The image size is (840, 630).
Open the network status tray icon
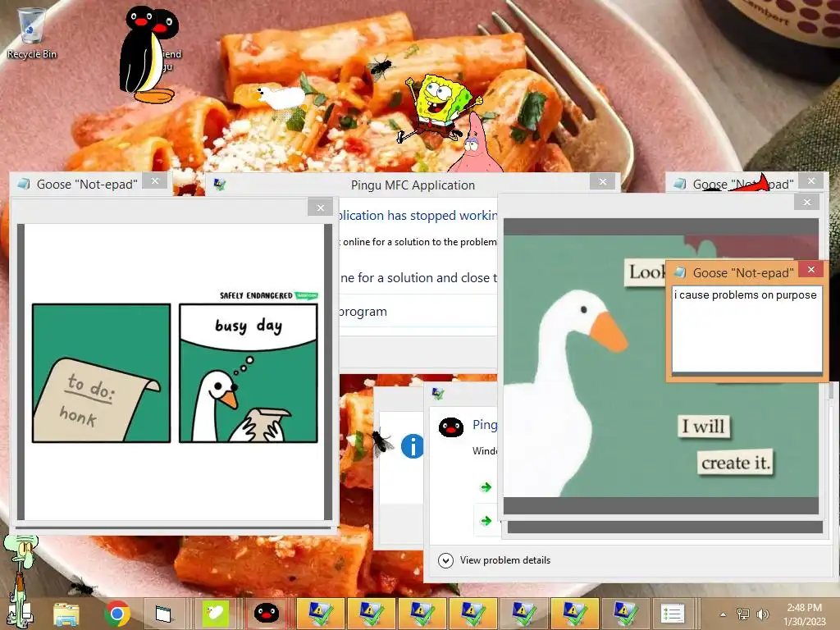point(743,614)
